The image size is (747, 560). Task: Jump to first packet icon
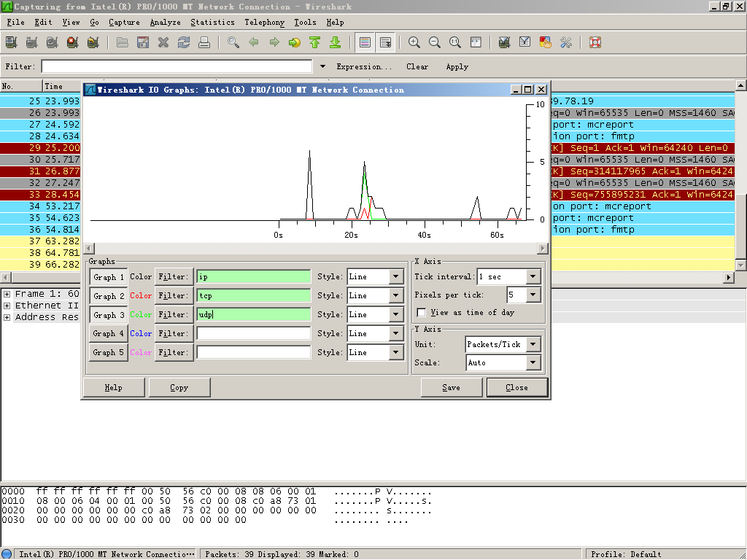(315, 42)
